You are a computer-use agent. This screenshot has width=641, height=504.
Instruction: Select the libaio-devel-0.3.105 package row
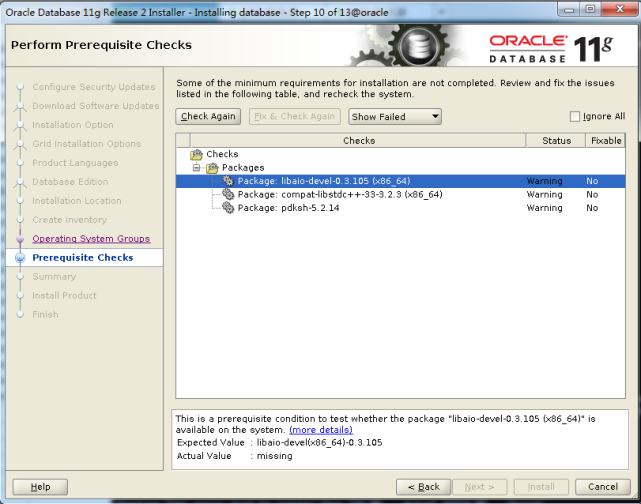click(400, 181)
